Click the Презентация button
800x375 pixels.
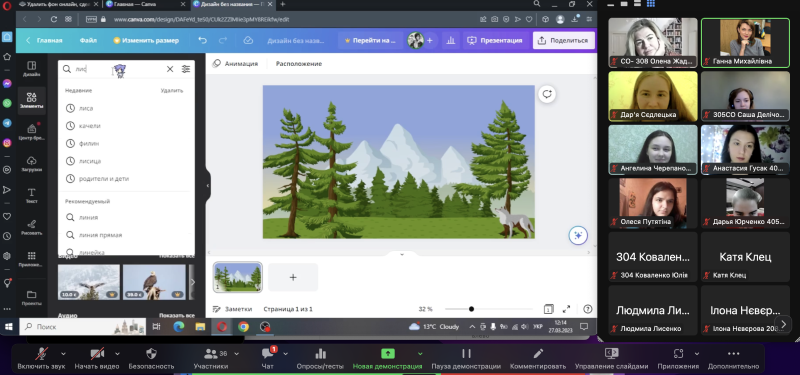494,40
